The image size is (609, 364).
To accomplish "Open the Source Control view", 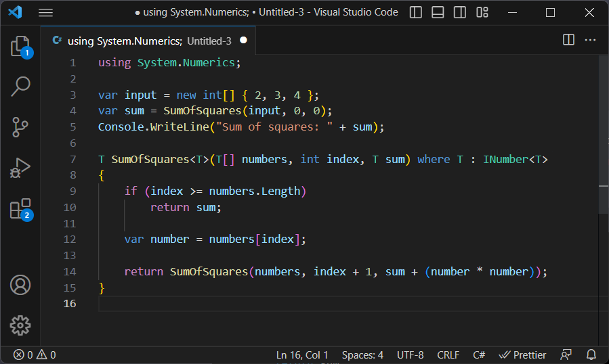I will tap(20, 127).
